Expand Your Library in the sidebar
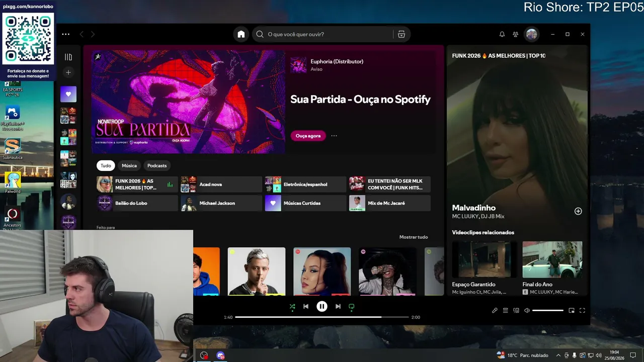The height and width of the screenshot is (362, 644). (x=68, y=57)
